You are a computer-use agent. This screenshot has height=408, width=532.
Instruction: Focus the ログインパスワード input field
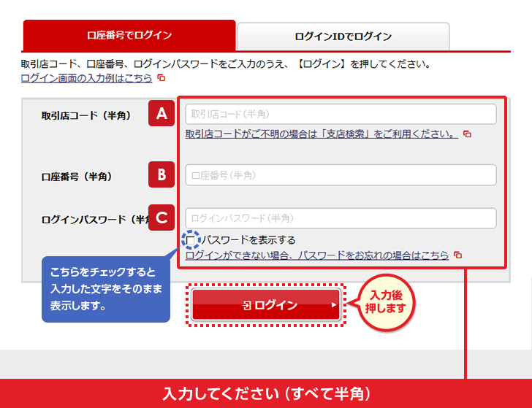tap(341, 218)
